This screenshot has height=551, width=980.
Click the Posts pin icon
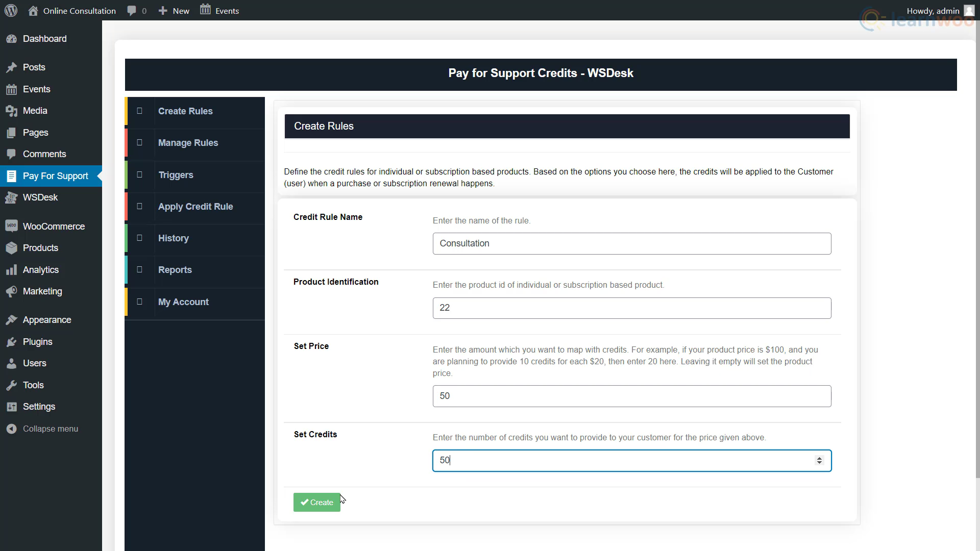click(x=11, y=67)
